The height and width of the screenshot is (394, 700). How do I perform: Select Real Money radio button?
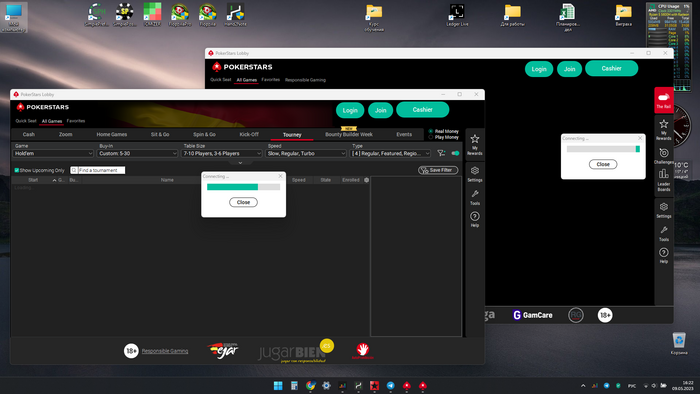431,131
